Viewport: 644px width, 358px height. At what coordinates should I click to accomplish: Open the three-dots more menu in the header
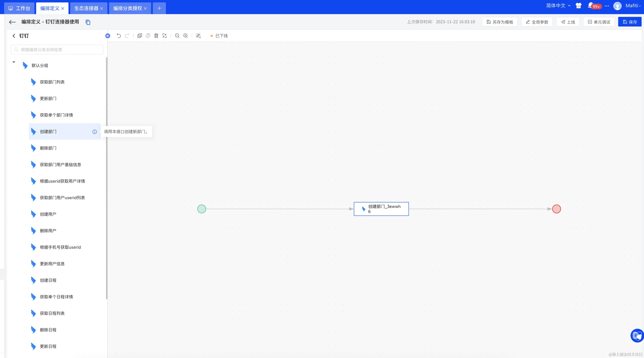(607, 6)
